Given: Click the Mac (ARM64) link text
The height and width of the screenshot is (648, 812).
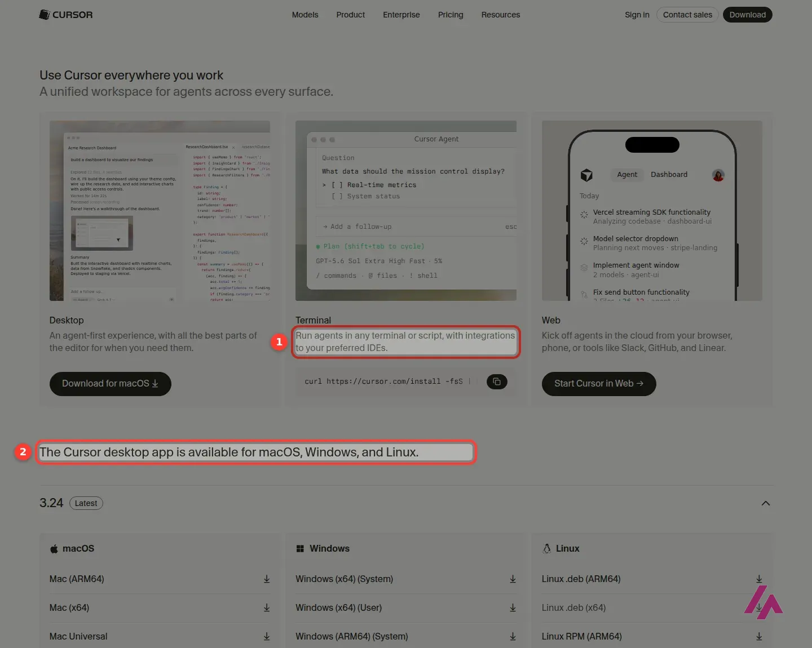Looking at the screenshot, I should point(77,579).
